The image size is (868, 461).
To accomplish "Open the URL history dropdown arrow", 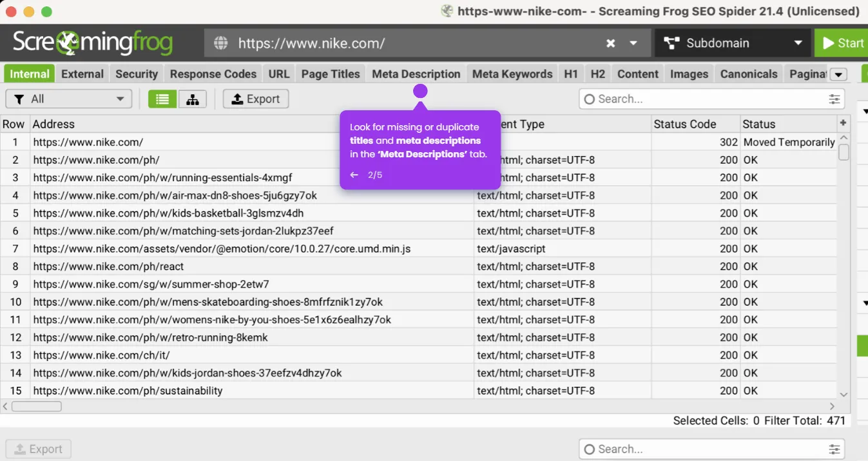I will tap(633, 43).
